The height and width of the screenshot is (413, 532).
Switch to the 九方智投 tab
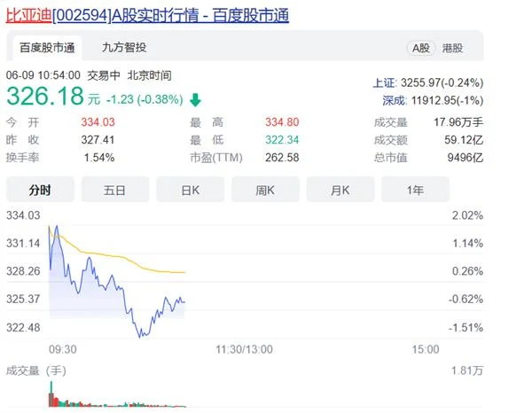click(124, 48)
